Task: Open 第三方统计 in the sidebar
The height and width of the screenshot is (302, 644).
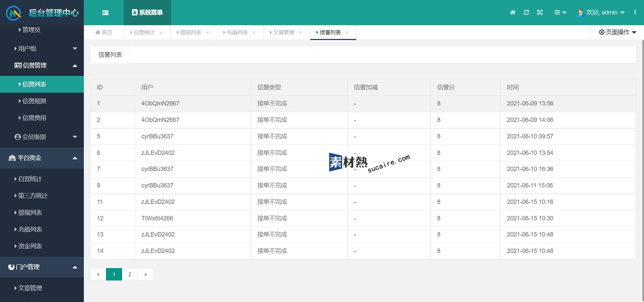Action: [x=42, y=196]
